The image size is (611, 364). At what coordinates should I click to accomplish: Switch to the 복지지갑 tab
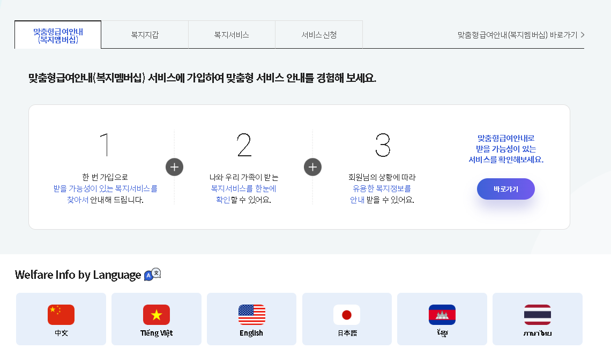[x=145, y=34]
